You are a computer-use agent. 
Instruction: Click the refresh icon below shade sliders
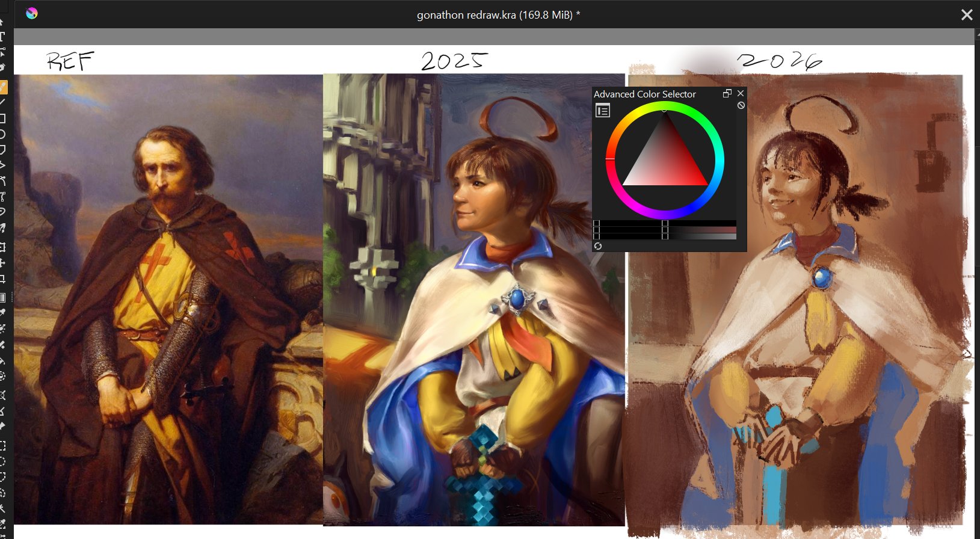[598, 246]
